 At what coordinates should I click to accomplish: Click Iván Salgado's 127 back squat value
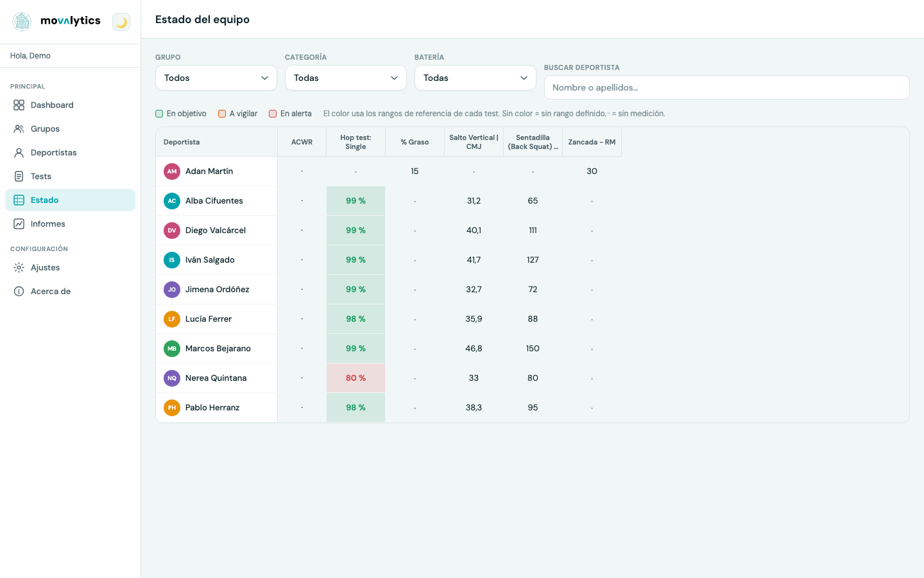533,260
